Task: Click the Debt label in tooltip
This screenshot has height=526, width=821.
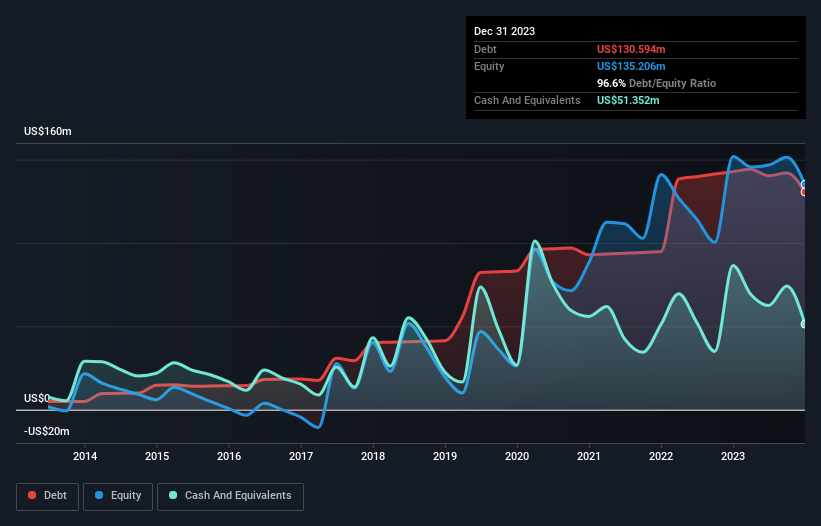Action: pos(485,49)
